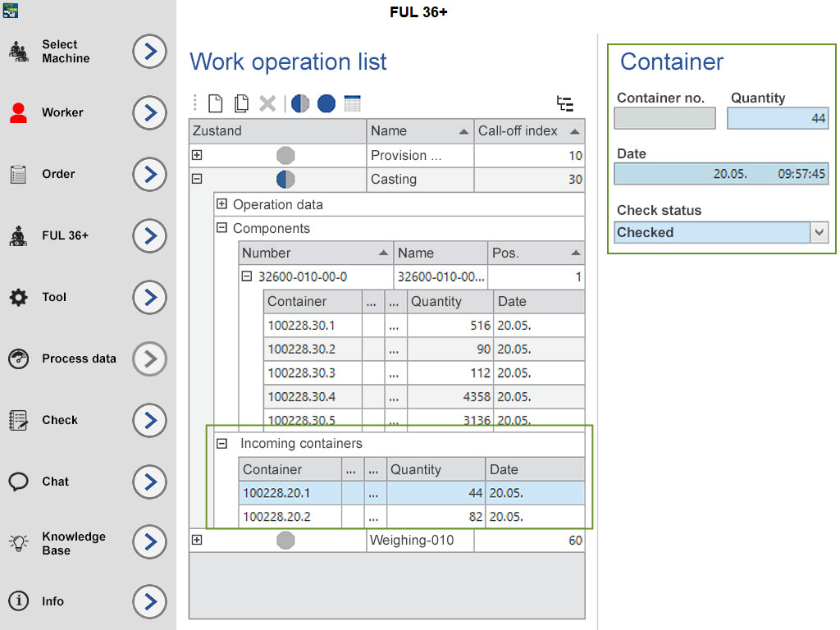Collapse the Casting operation row
The image size is (840, 630).
[197, 179]
